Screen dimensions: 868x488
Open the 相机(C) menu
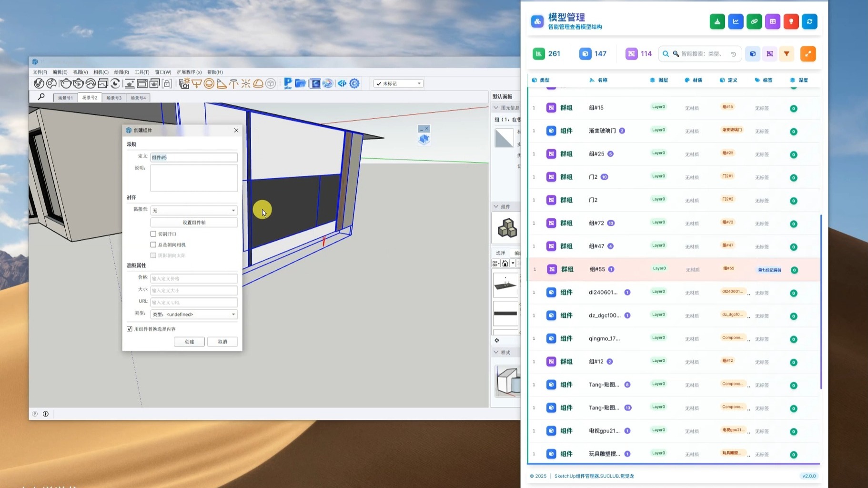click(x=101, y=72)
